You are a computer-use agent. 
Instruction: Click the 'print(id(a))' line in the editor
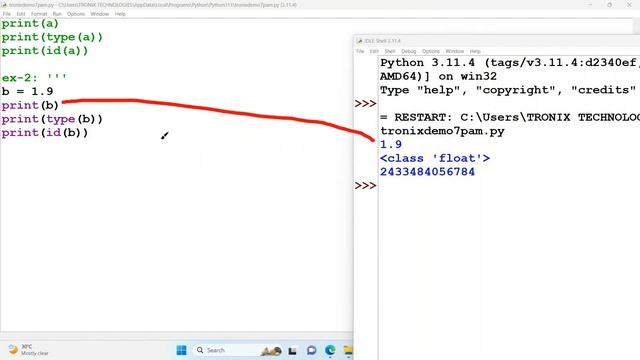click(45, 51)
